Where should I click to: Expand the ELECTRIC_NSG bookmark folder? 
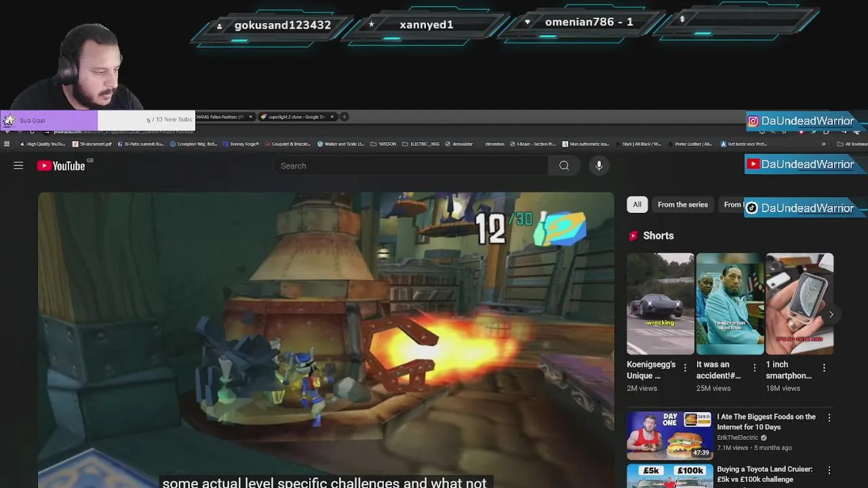(x=420, y=144)
